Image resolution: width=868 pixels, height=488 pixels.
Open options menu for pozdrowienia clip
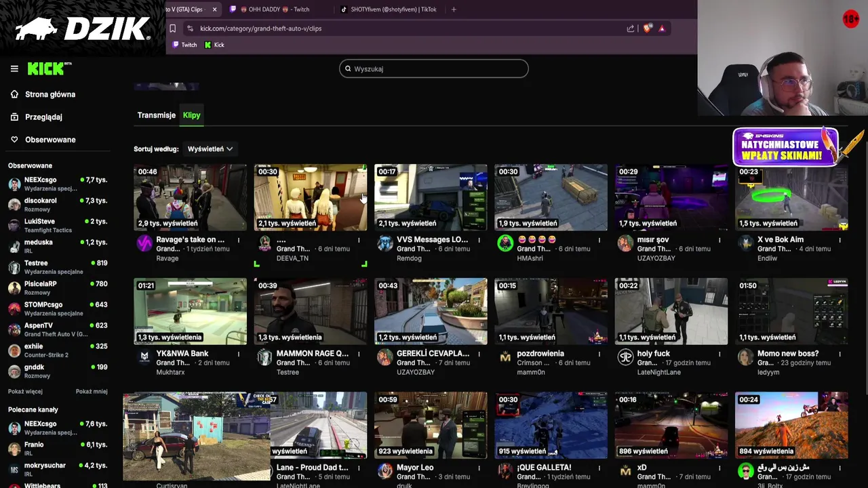click(599, 354)
